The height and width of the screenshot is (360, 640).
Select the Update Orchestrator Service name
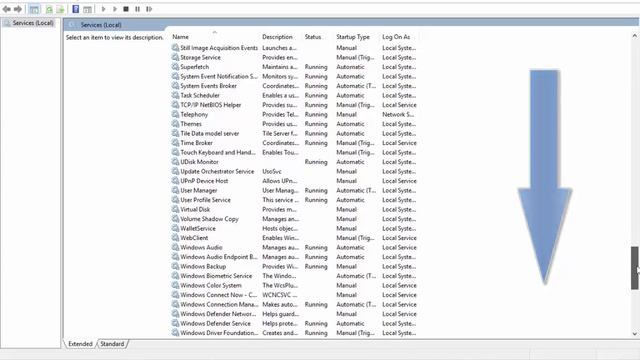pyautogui.click(x=217, y=171)
